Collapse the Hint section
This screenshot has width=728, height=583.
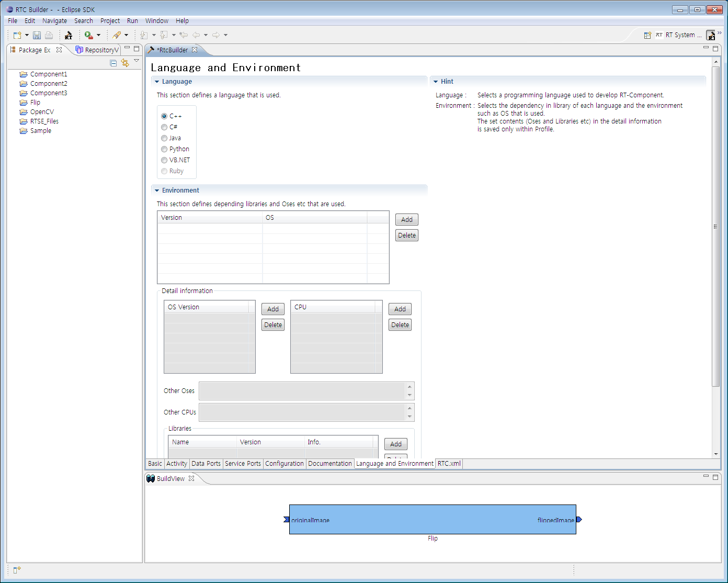click(x=436, y=82)
